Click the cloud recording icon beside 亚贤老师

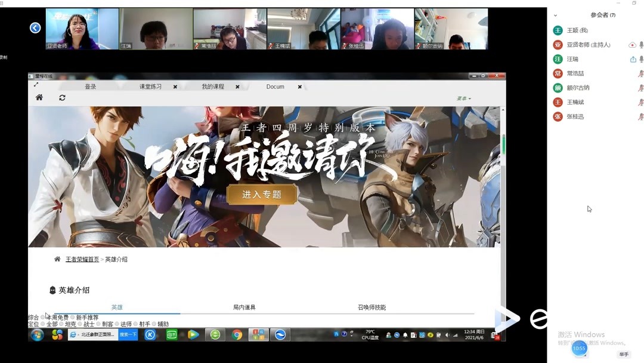click(x=633, y=45)
